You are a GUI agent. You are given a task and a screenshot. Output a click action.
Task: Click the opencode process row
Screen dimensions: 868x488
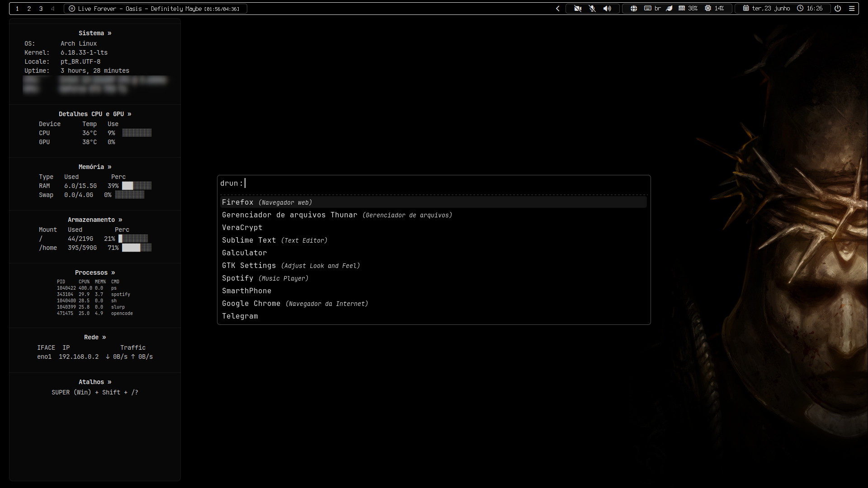[95, 313]
